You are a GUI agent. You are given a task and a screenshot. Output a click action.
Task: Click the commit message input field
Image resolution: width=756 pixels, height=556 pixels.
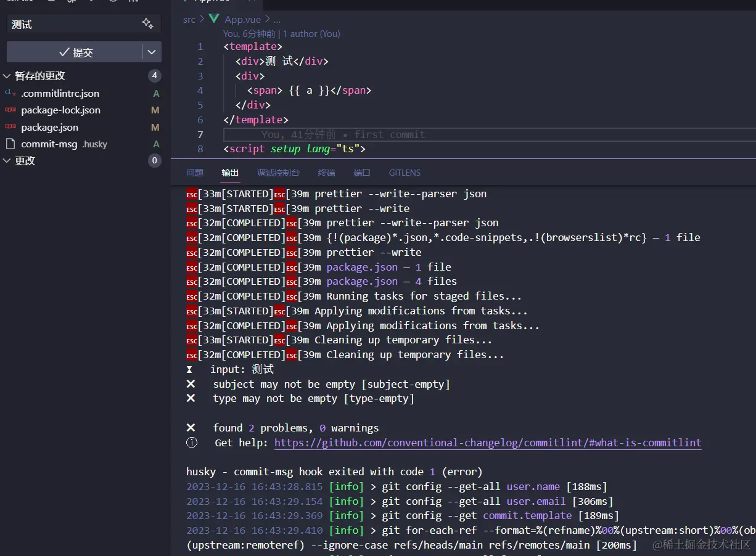84,24
